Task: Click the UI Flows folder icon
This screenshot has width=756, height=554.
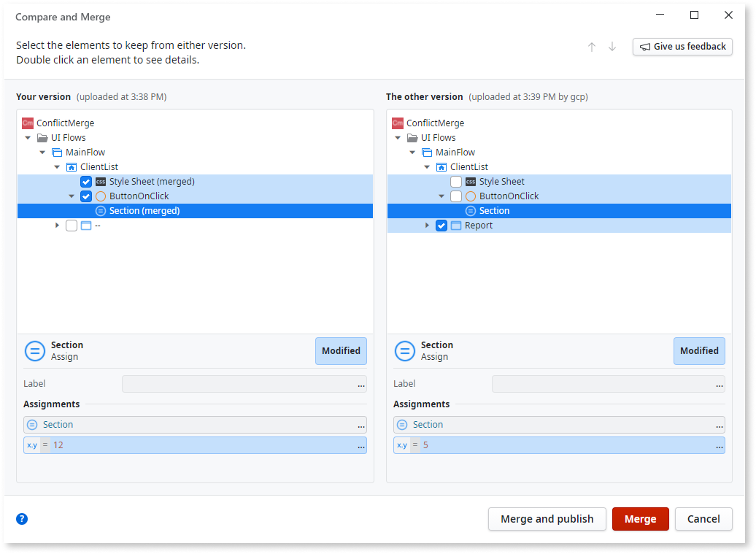Action: pyautogui.click(x=42, y=137)
